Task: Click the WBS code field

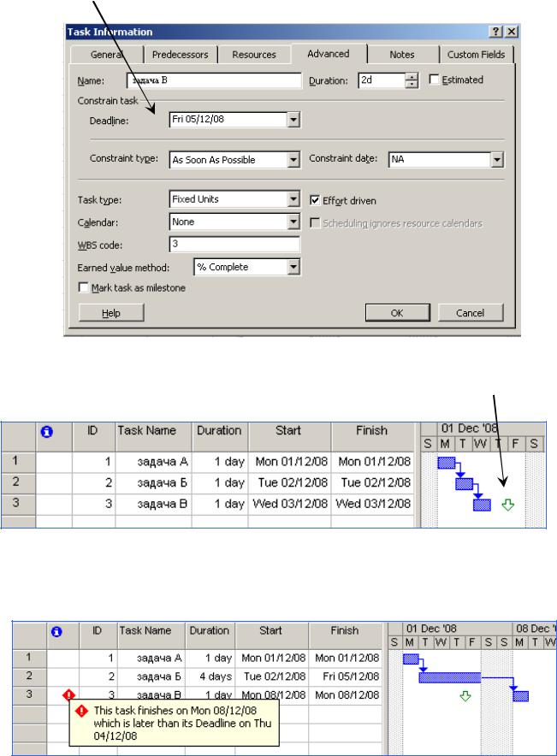Action: click(x=234, y=244)
